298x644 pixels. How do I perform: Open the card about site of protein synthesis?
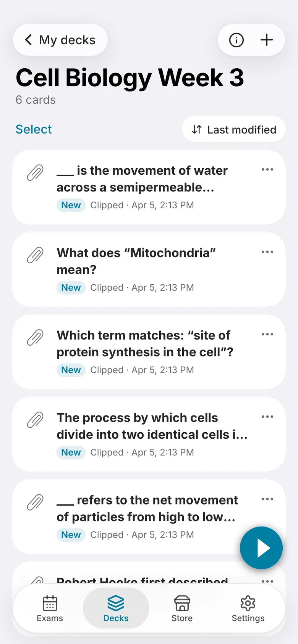(149, 352)
